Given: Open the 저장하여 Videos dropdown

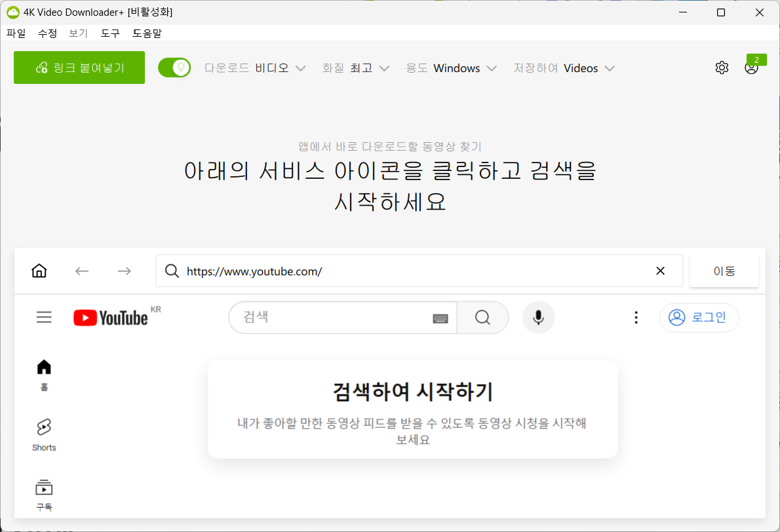Looking at the screenshot, I should [x=564, y=68].
